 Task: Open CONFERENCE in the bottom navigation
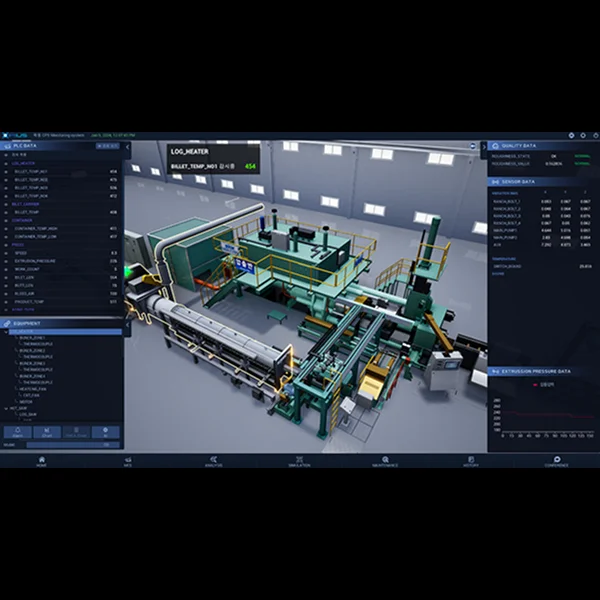click(557, 461)
